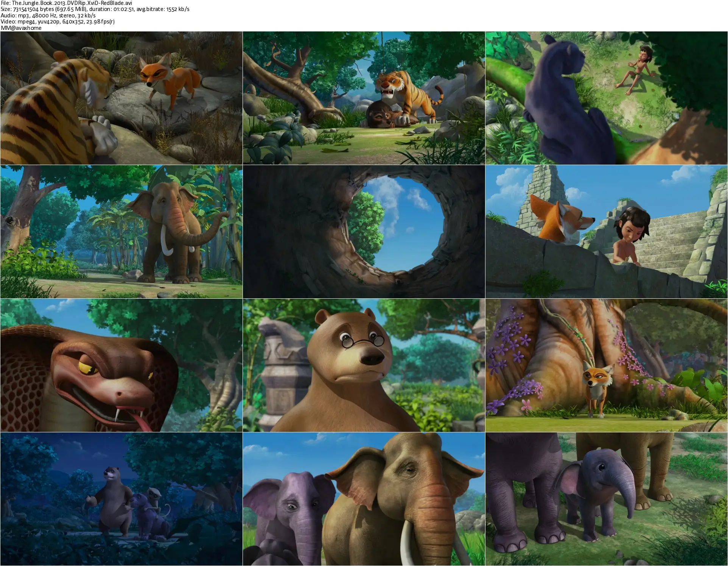This screenshot has width=728, height=566.
Task: Select the black panther and boy thumbnail
Action: [x=607, y=98]
